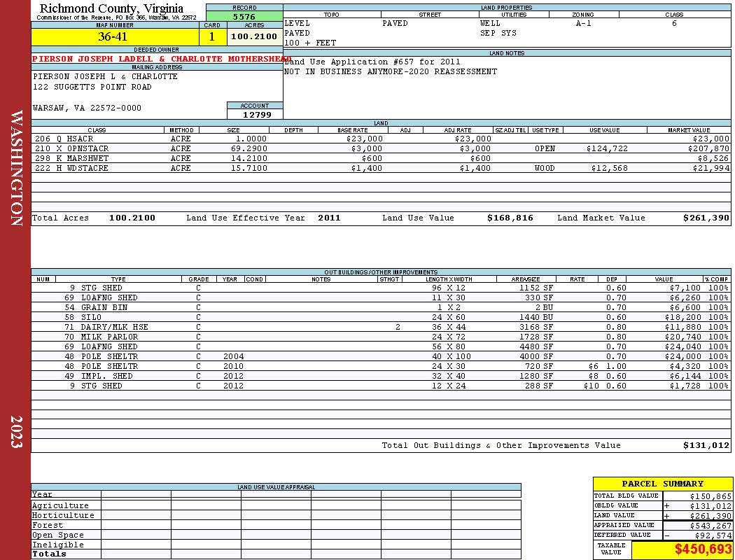Select the MILK PARLOR outbuilding row
This screenshot has width=735, height=560.
(381, 337)
